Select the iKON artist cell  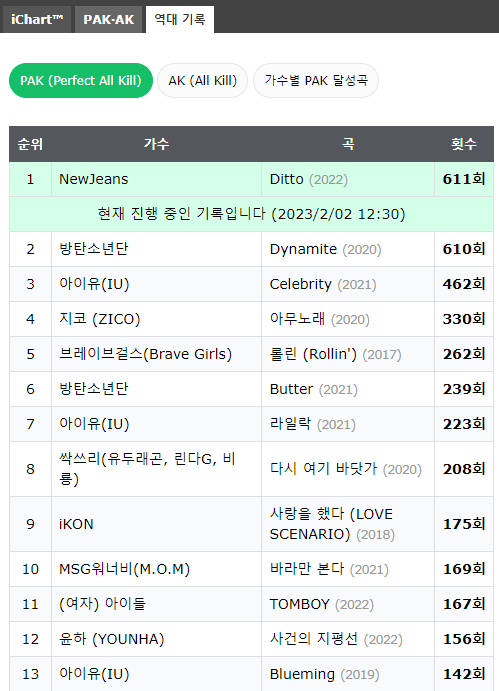156,524
